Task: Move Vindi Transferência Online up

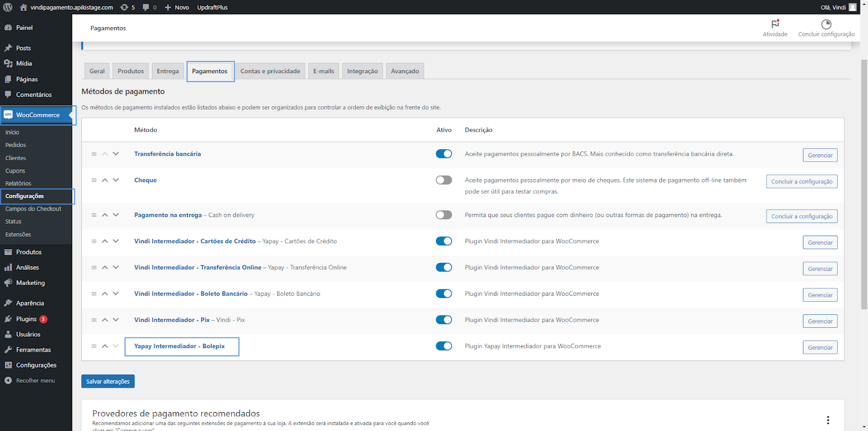Action: (x=105, y=268)
